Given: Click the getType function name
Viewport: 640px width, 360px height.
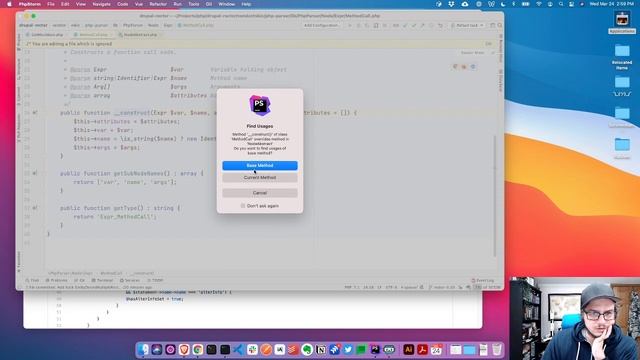Looking at the screenshot, I should 125,208.
